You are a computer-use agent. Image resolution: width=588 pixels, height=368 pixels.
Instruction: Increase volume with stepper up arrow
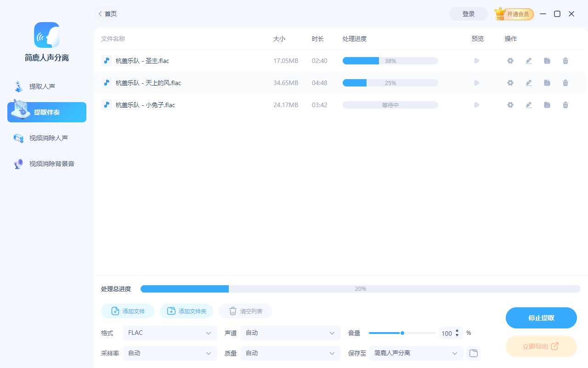[457, 331]
